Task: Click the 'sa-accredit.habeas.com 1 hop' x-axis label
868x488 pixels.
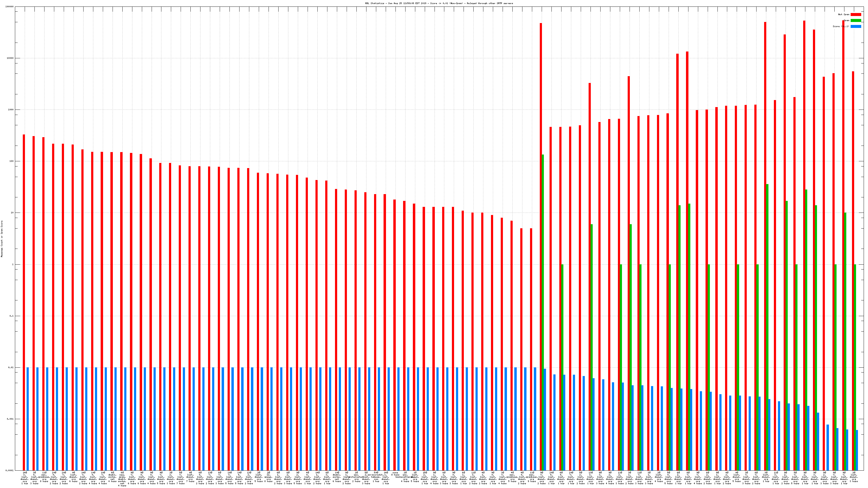Action: pyautogui.click(x=376, y=477)
